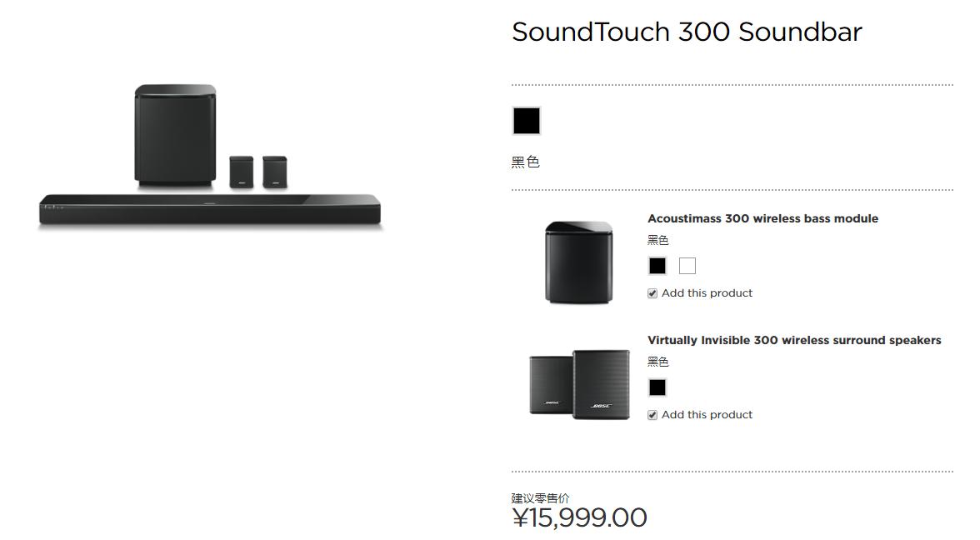Click the 黑色 label of the surround speakers
The width and height of the screenshot is (980, 540).
point(657,362)
